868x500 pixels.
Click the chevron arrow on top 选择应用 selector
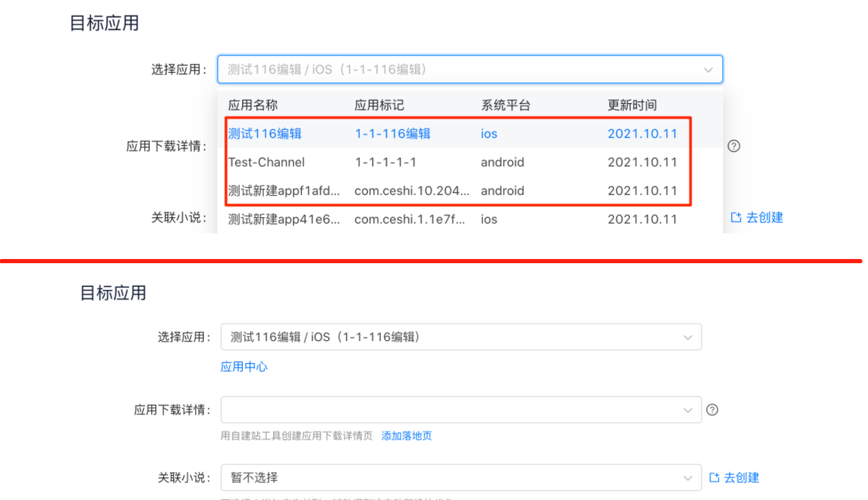(x=708, y=69)
